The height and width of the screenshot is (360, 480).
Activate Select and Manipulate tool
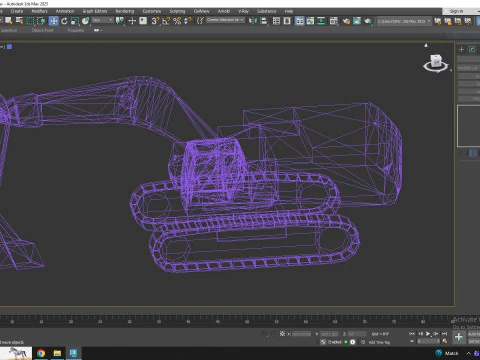[x=132, y=21]
